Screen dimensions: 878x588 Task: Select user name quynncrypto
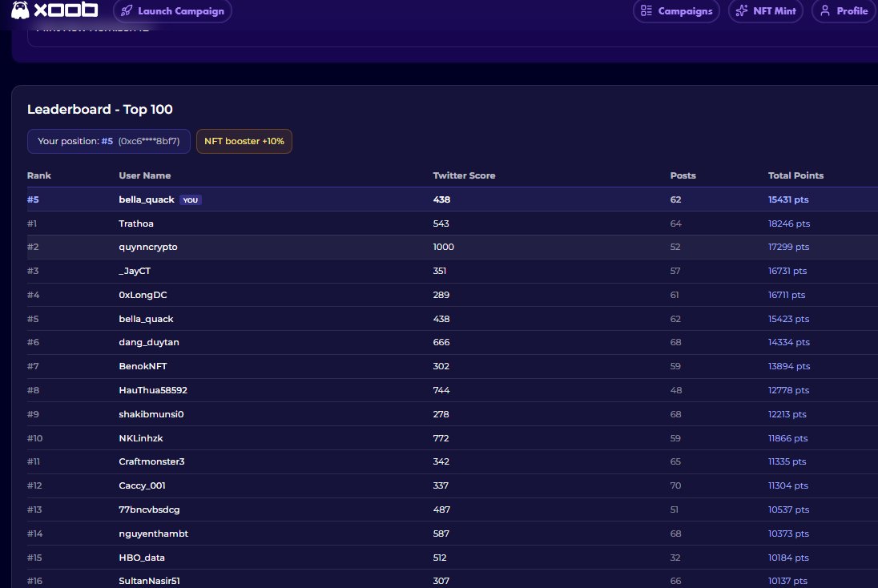(x=148, y=247)
